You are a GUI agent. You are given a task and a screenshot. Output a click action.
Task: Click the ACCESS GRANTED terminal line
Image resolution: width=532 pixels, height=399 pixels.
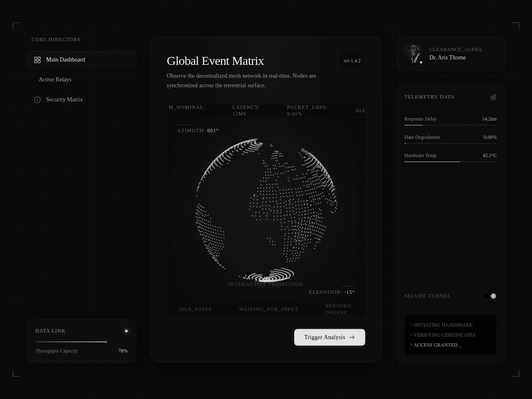click(436, 345)
